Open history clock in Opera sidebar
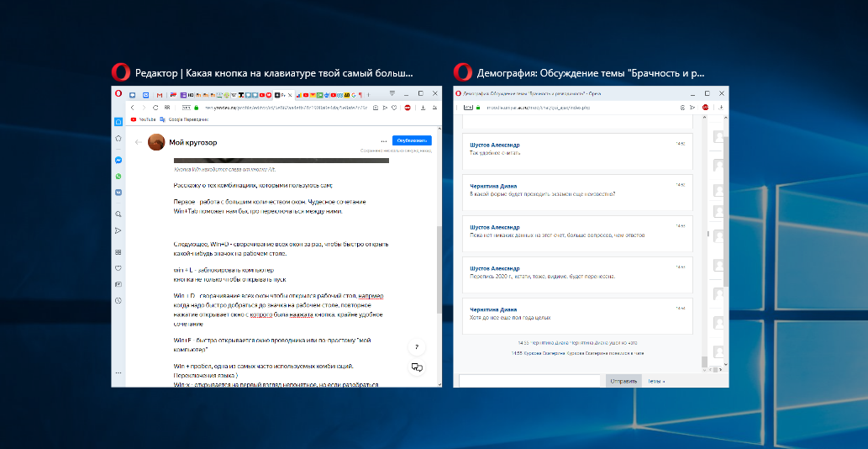 [118, 301]
